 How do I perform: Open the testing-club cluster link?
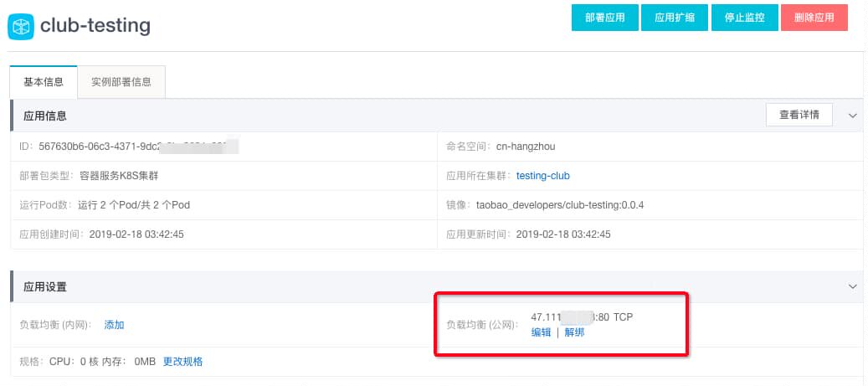542,176
